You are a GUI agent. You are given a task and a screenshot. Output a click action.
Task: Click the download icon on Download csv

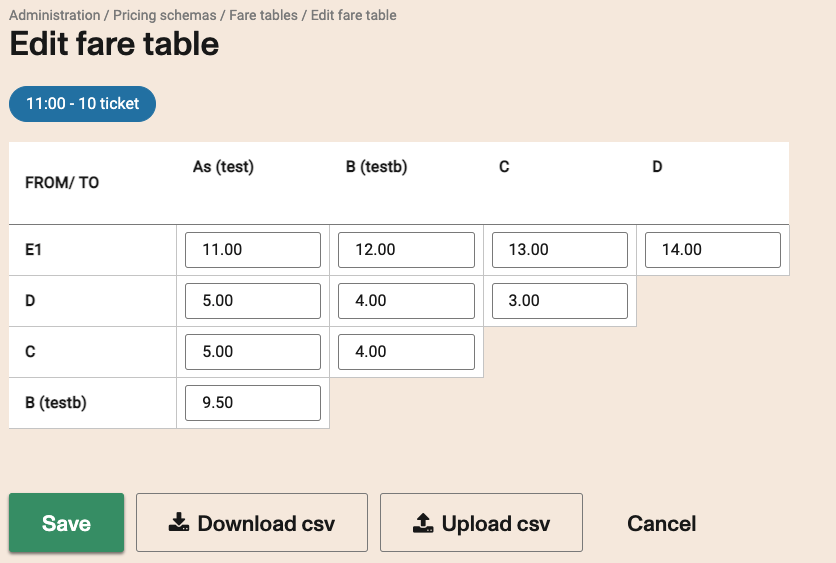coord(179,523)
